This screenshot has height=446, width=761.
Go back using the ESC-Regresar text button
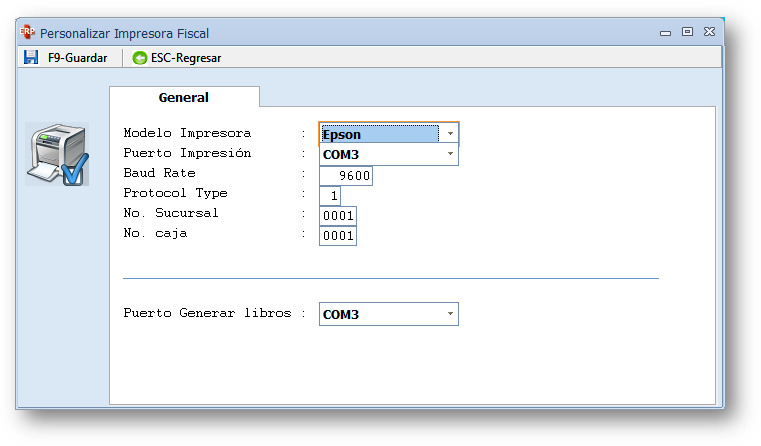pyautogui.click(x=185, y=58)
